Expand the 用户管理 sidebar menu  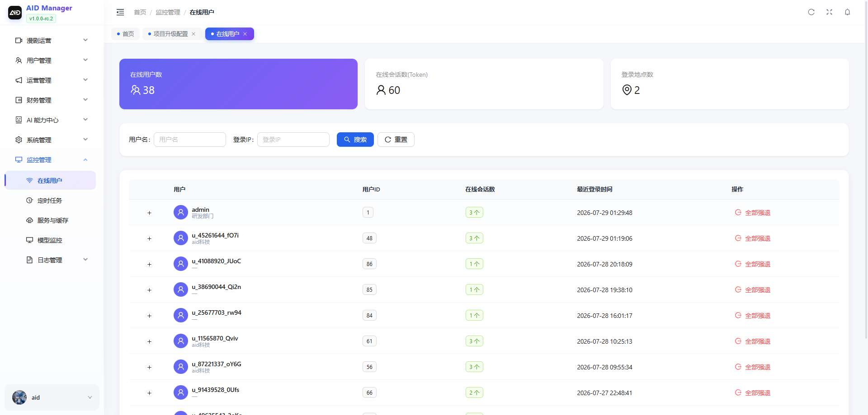(50, 61)
